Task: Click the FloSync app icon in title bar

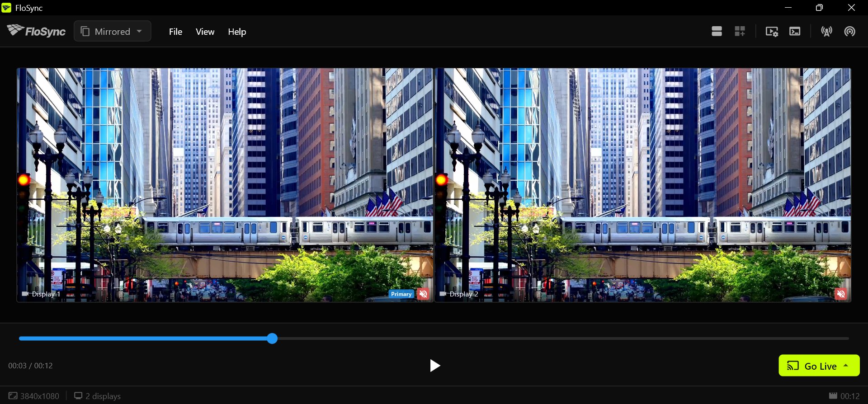Action: [6, 8]
